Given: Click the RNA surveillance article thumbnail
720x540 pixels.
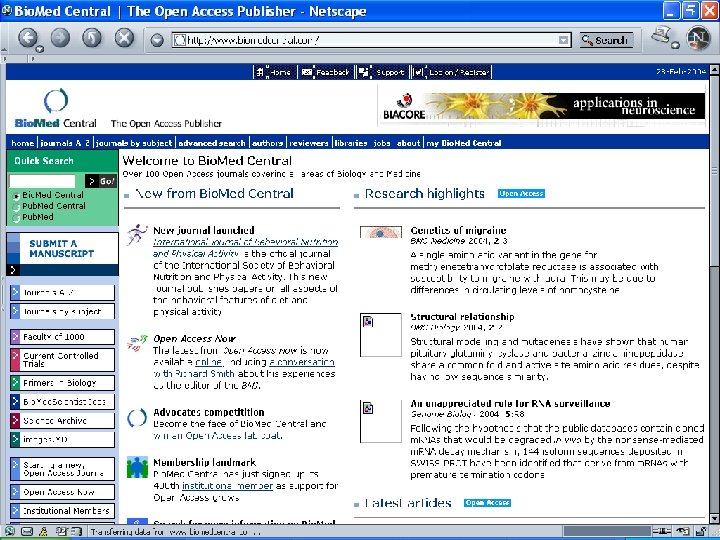Looking at the screenshot, I should 381,421.
